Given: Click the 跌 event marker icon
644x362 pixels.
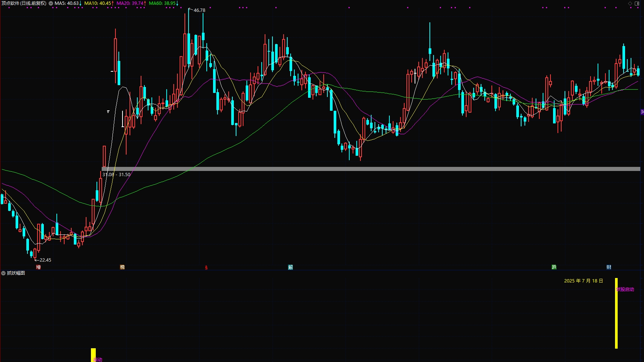Looking at the screenshot, I should click(x=554, y=267).
